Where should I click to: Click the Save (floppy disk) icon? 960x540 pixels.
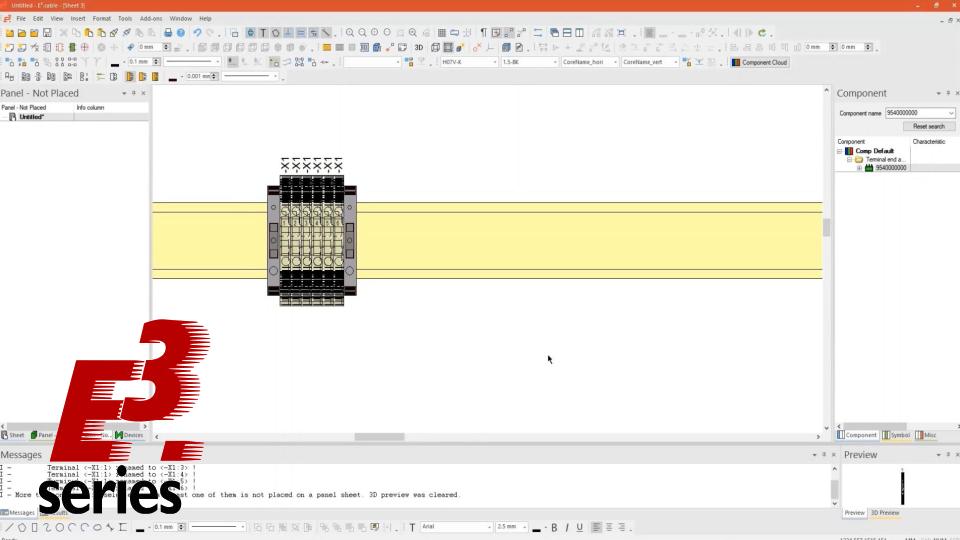[47, 33]
